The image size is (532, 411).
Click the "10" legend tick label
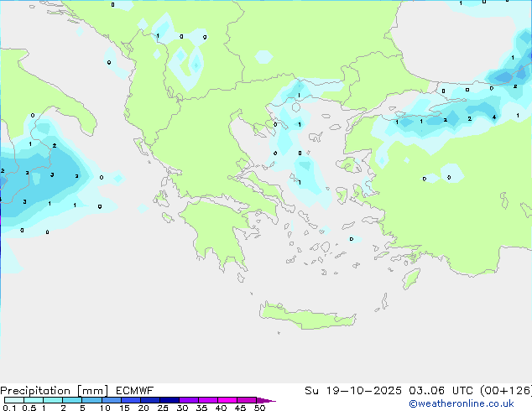tap(105, 408)
